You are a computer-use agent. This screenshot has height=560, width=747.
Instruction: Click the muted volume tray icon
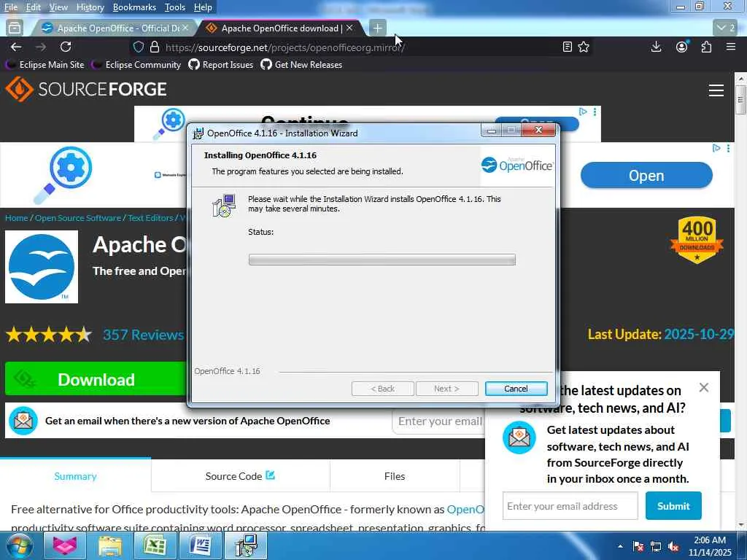click(x=673, y=547)
